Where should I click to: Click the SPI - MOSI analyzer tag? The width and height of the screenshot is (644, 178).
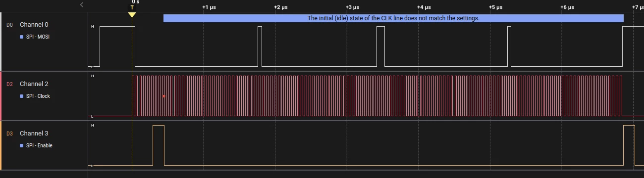pos(38,37)
